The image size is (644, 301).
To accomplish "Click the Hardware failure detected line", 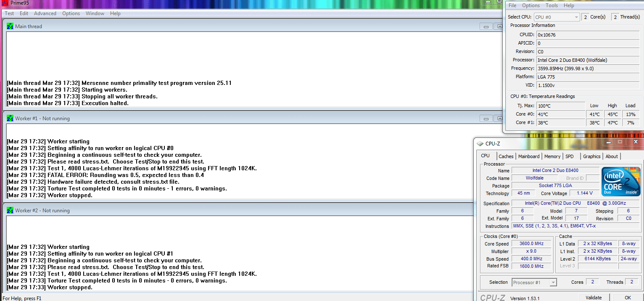I will pos(93,182).
